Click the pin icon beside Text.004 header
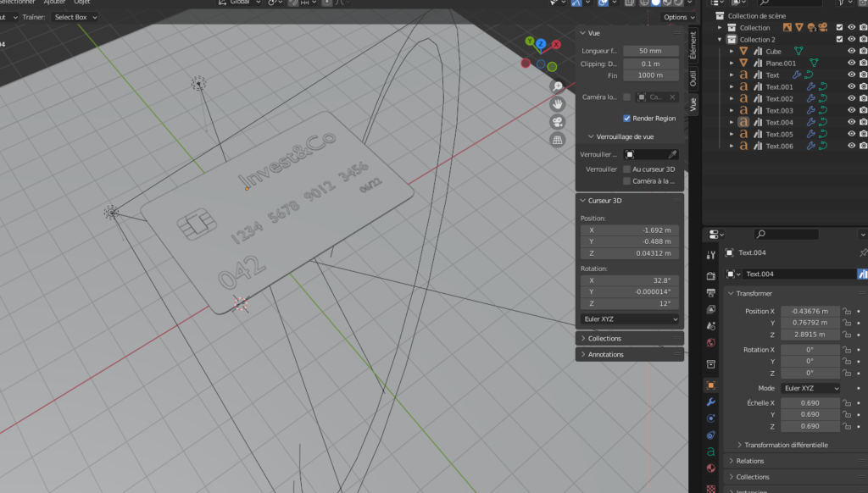868x493 pixels. (863, 252)
